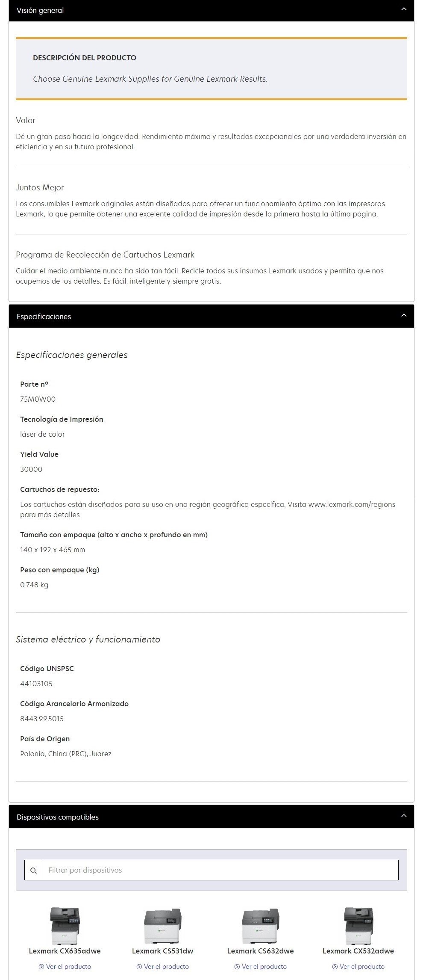Screen dimensions: 423x980
Task: Click the Lexmark CX635adwe printer image
Action: [x=65, y=926]
